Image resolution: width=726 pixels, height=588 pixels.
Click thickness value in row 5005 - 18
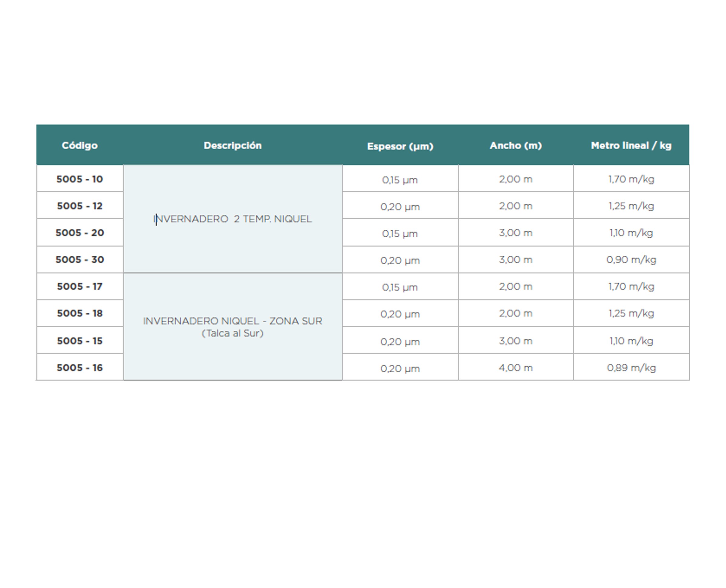pos(400,314)
